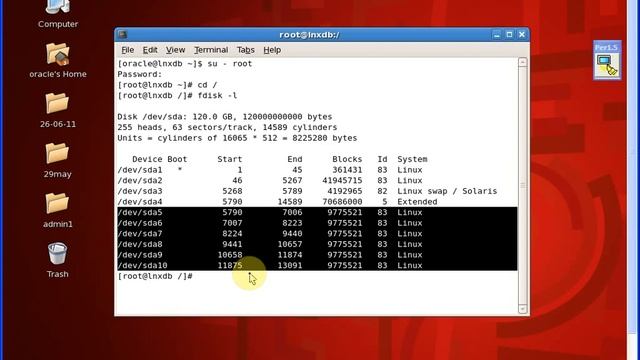
Task: Click the terminal vertical scrollbar thumb
Action: tap(522, 186)
